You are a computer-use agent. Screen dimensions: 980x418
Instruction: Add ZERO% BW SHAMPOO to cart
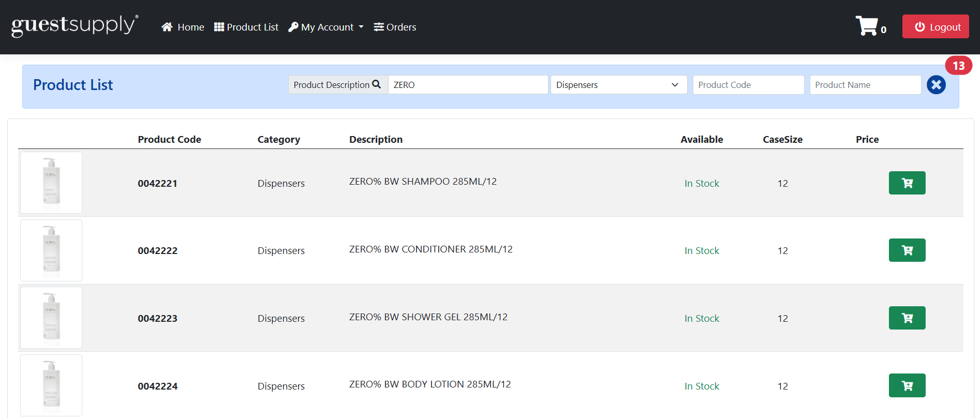907,183
